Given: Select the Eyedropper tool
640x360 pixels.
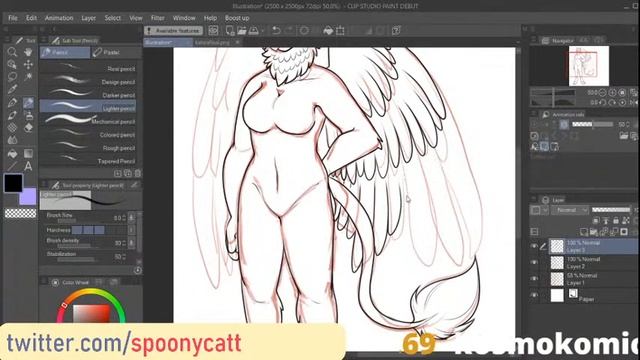Looking at the screenshot, I should [x=12, y=89].
